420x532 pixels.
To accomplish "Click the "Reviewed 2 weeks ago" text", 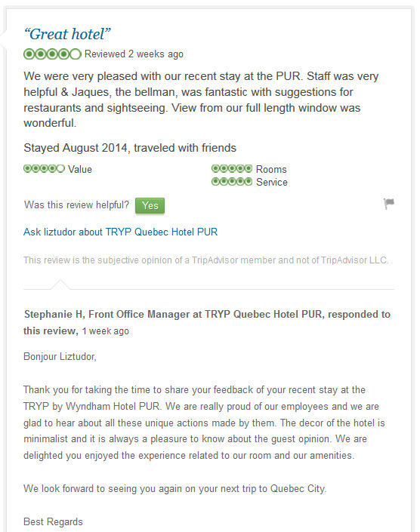I will 134,54.
